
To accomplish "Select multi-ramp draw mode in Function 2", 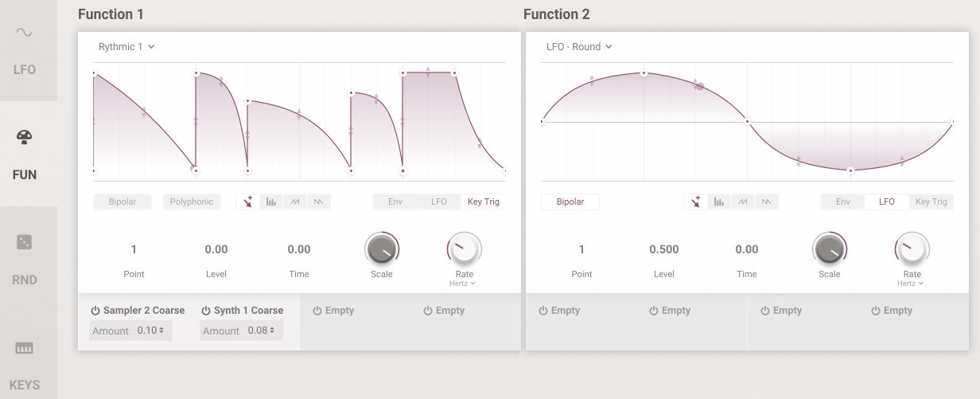I will pyautogui.click(x=766, y=201).
